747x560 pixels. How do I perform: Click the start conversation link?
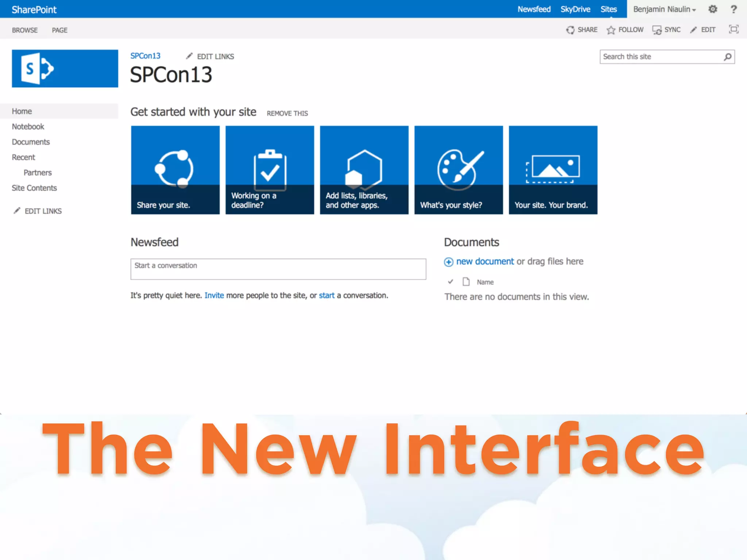click(x=326, y=295)
